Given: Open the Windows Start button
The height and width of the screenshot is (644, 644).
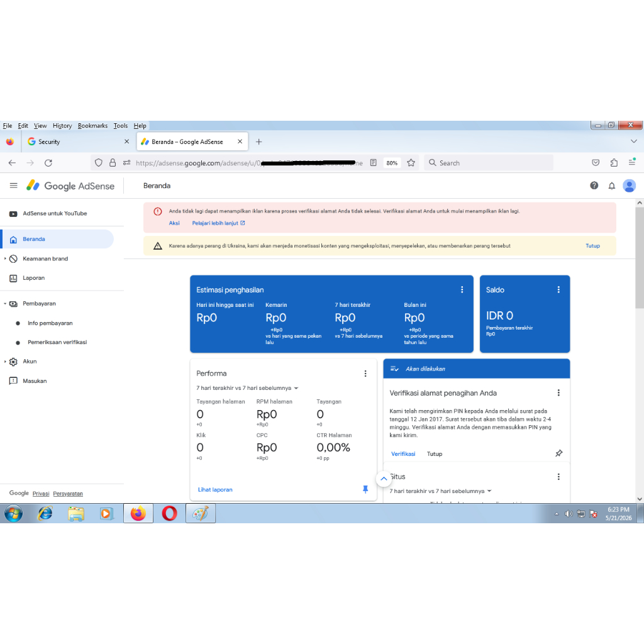Looking at the screenshot, I should point(14,513).
